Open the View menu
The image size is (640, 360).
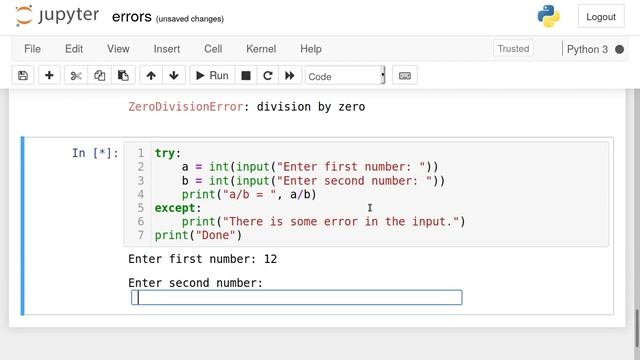point(118,49)
